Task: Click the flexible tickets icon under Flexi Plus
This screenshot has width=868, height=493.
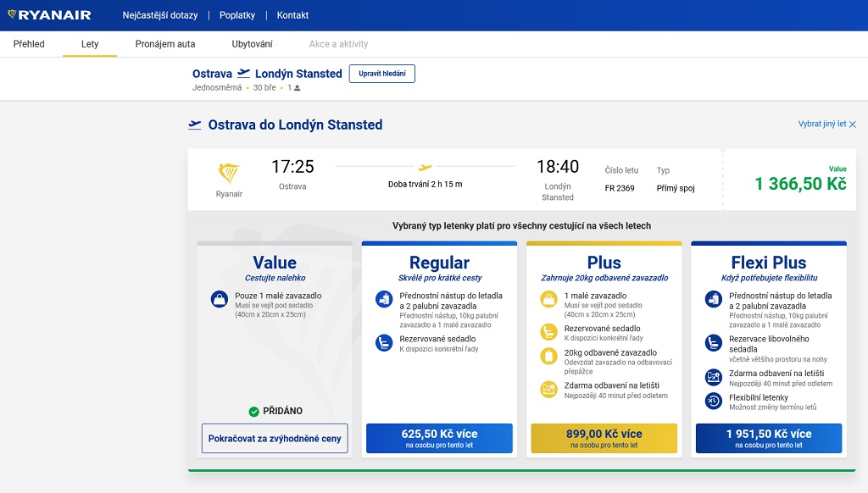Action: coord(713,401)
